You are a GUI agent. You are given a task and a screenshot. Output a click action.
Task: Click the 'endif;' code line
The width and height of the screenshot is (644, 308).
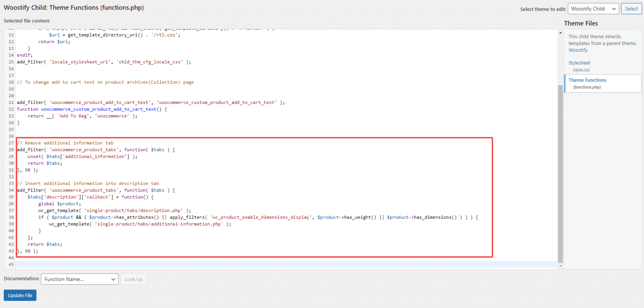25,55
